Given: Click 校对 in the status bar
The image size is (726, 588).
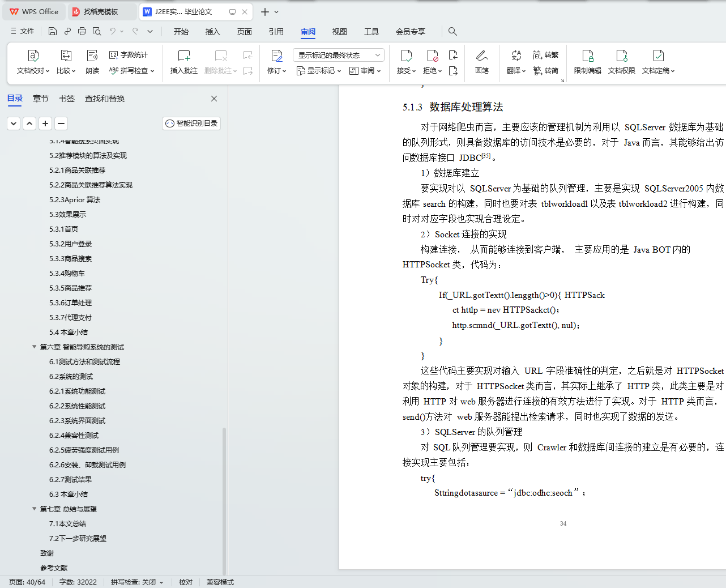Looking at the screenshot, I should click(186, 582).
